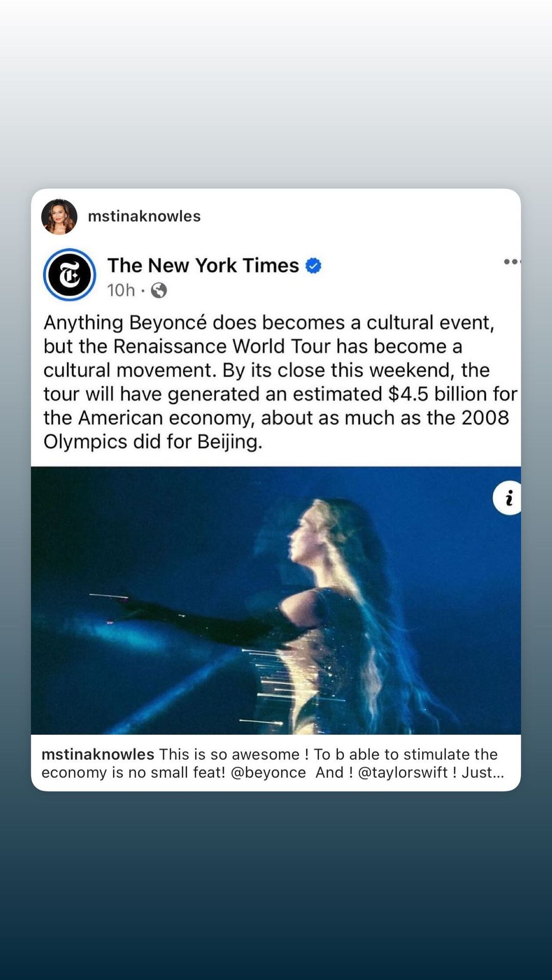The height and width of the screenshot is (980, 552).
Task: Open the three-dot post options menu
Action: (x=512, y=261)
